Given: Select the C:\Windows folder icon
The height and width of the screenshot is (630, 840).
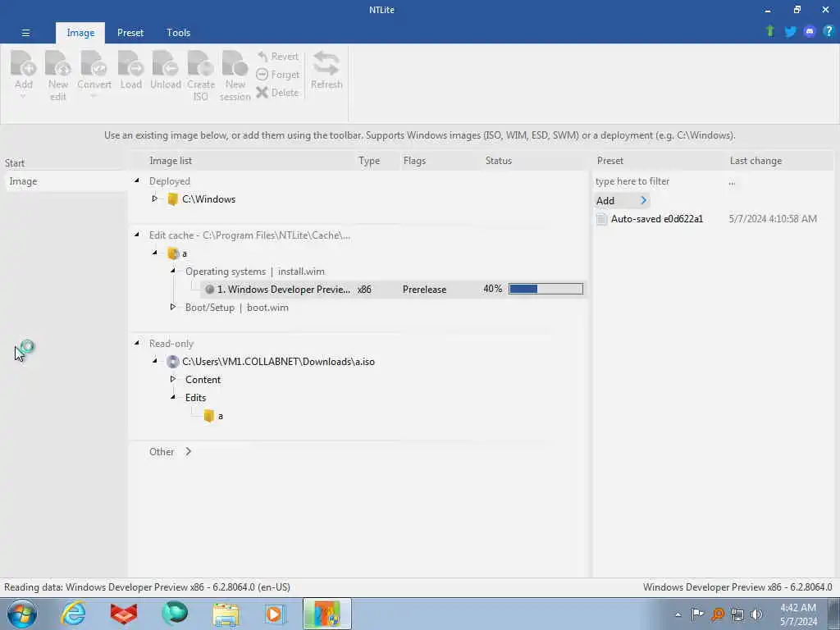Looking at the screenshot, I should click(x=172, y=199).
